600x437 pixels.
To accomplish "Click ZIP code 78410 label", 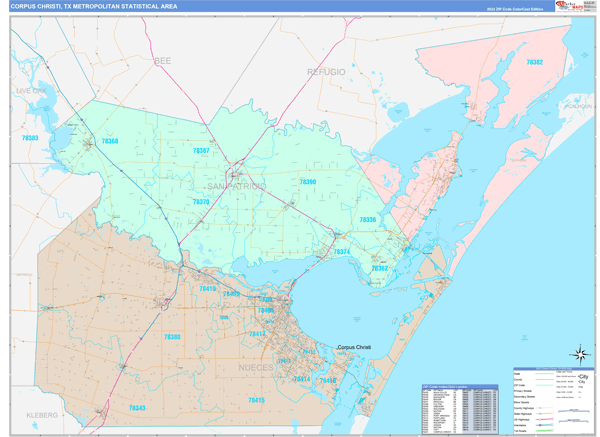I will point(208,289).
